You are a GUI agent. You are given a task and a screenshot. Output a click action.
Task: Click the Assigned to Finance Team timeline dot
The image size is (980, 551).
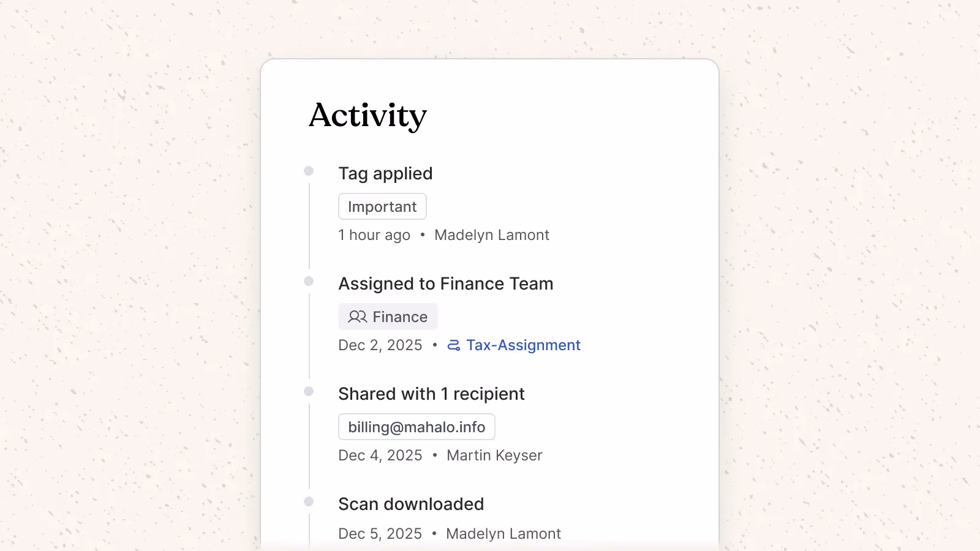click(309, 281)
